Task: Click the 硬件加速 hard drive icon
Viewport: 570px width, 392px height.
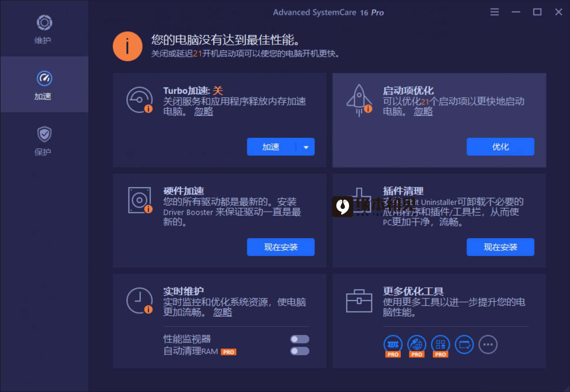Action: 140,200
